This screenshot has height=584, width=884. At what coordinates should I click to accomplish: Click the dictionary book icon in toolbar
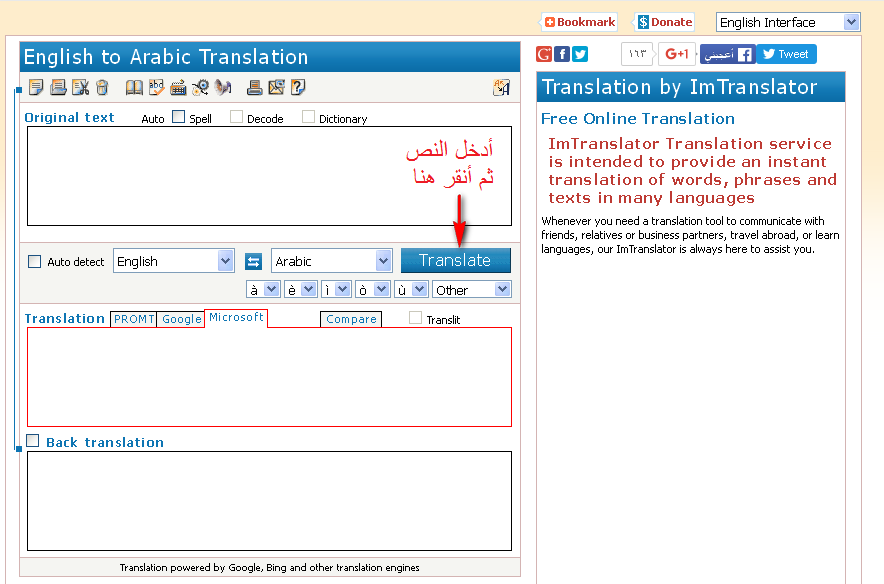click(134, 87)
